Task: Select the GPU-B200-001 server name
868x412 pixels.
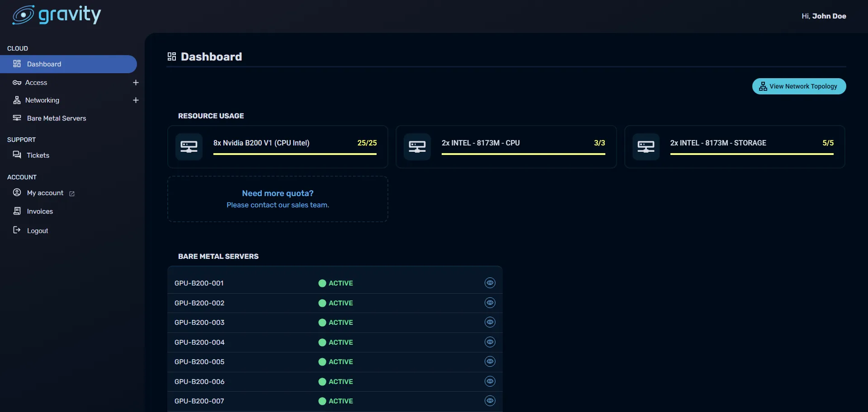Action: (199, 283)
